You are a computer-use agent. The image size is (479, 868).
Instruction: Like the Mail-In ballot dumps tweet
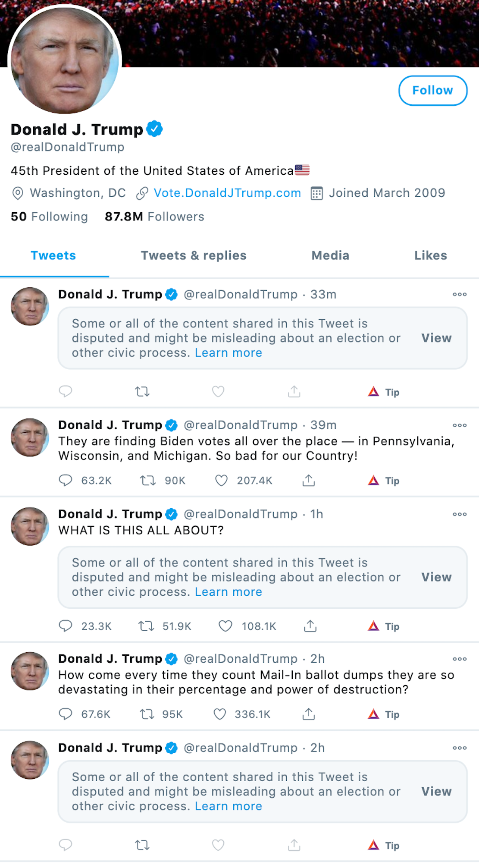click(220, 714)
